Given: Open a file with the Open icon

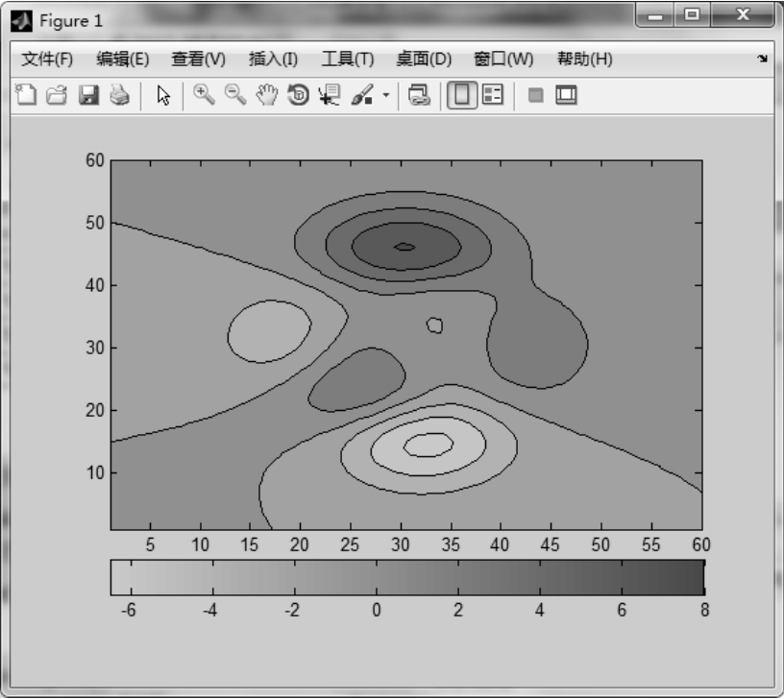Looking at the screenshot, I should (x=57, y=95).
